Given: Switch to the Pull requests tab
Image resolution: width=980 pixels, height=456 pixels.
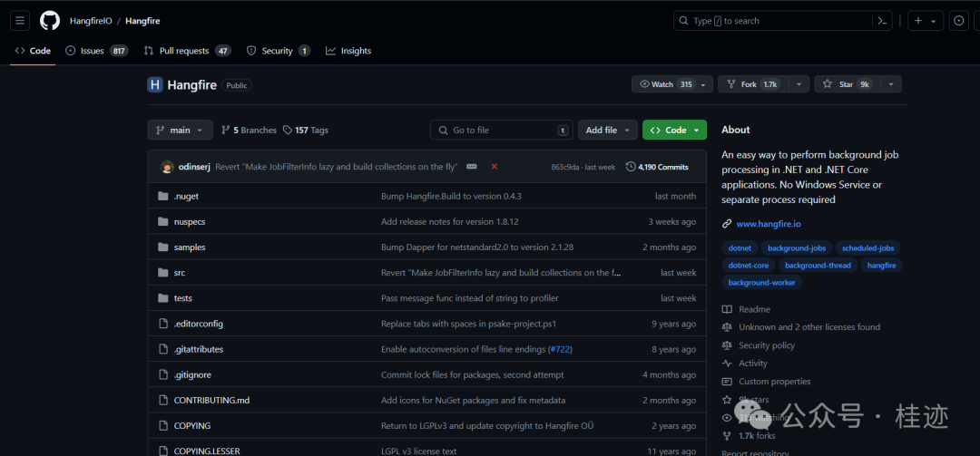Looking at the screenshot, I should pos(183,51).
